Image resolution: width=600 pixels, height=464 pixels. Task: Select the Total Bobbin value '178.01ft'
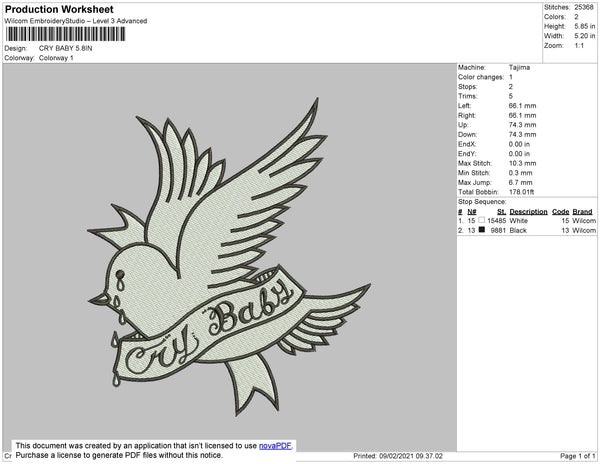521,192
